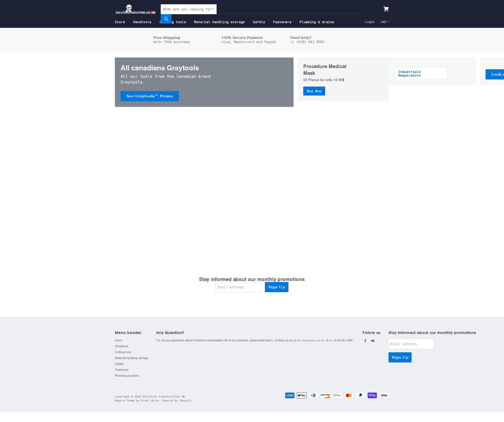This screenshot has height=422, width=504.
Task: Open the CAD currency dropdown
Action: pyautogui.click(x=385, y=22)
